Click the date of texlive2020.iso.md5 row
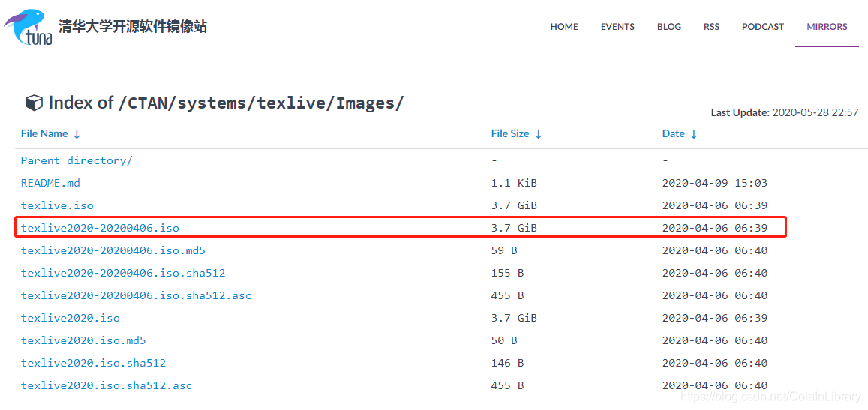 coord(715,340)
